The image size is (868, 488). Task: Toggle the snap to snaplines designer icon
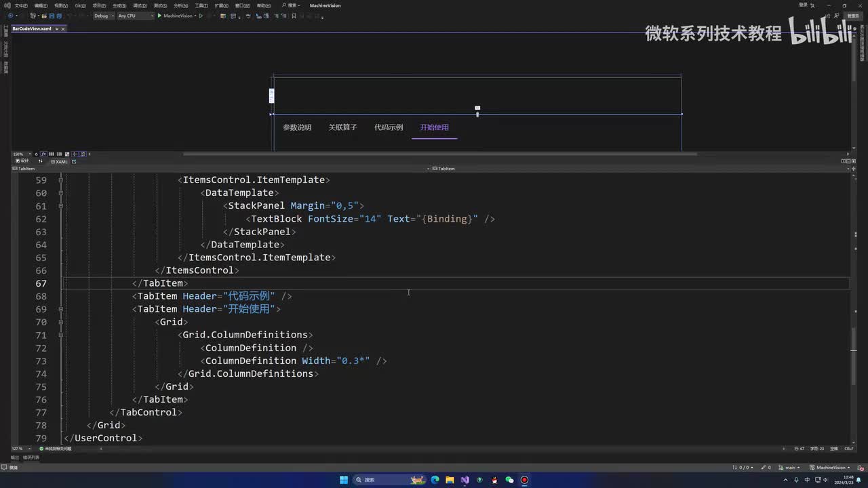pyautogui.click(x=75, y=154)
